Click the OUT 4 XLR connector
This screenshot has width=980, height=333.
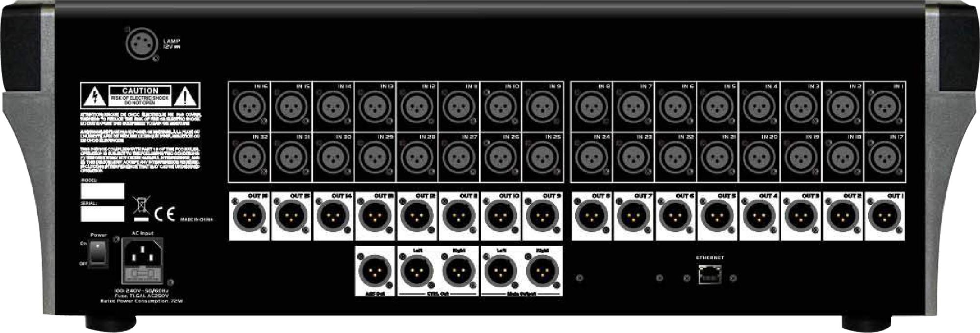[759, 216]
